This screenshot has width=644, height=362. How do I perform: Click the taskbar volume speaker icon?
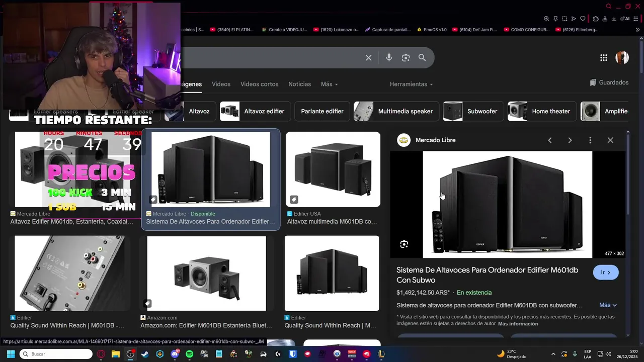coord(608,354)
